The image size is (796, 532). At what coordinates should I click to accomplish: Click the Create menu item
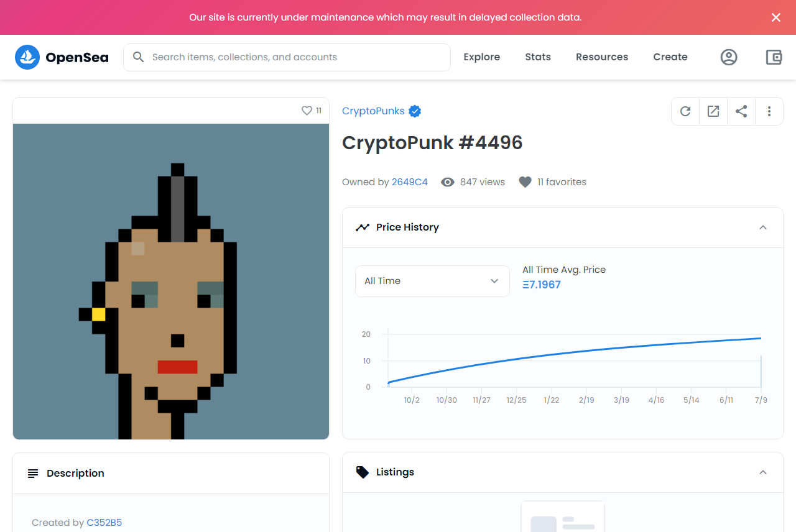point(670,57)
